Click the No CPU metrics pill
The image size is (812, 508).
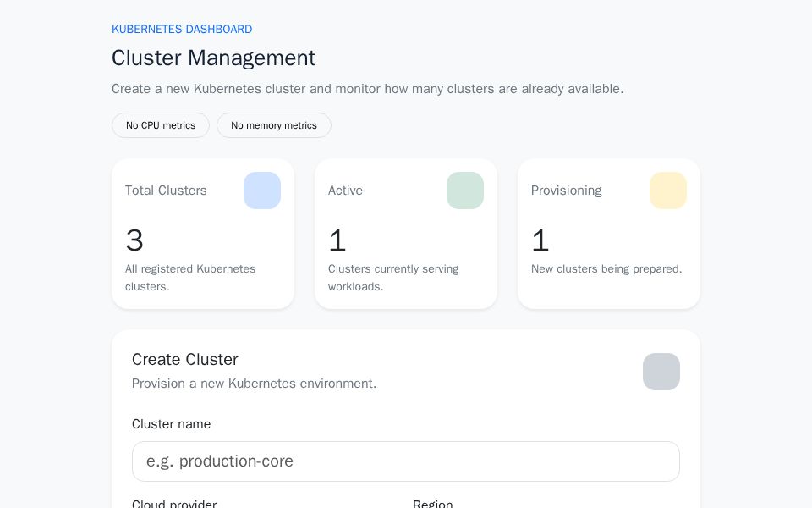[x=161, y=125]
